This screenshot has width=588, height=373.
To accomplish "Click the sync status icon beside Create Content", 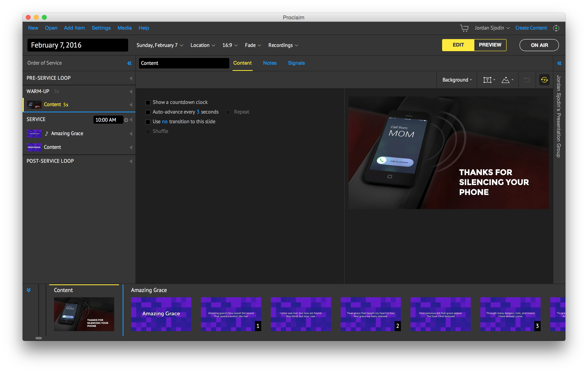I will (x=556, y=28).
